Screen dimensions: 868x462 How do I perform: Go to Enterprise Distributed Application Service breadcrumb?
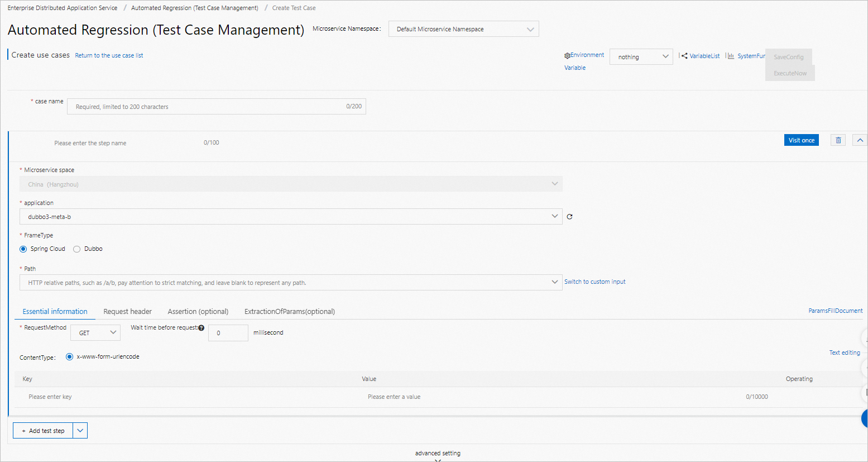coord(63,8)
